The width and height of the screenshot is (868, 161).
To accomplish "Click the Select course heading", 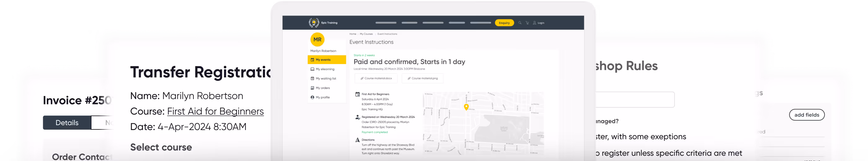I will [x=161, y=147].
